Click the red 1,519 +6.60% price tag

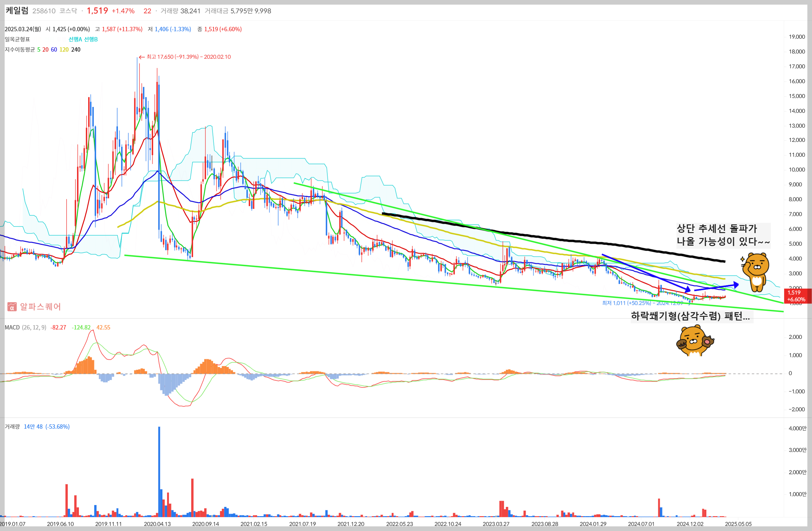(x=797, y=296)
